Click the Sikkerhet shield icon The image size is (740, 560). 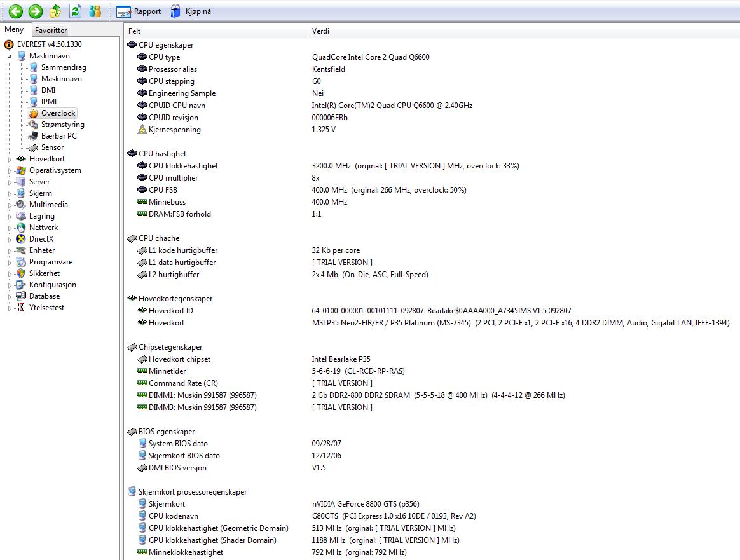(21, 273)
